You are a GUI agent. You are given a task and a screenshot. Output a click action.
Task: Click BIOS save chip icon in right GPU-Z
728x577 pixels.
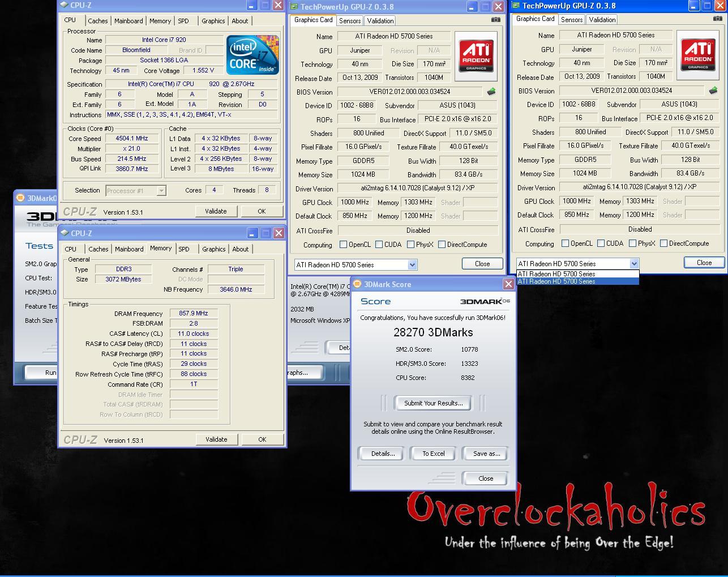click(x=713, y=90)
